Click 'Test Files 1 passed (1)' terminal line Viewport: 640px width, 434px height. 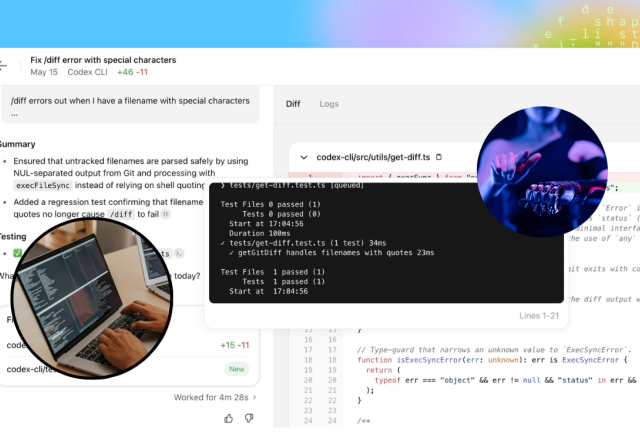coord(273,272)
